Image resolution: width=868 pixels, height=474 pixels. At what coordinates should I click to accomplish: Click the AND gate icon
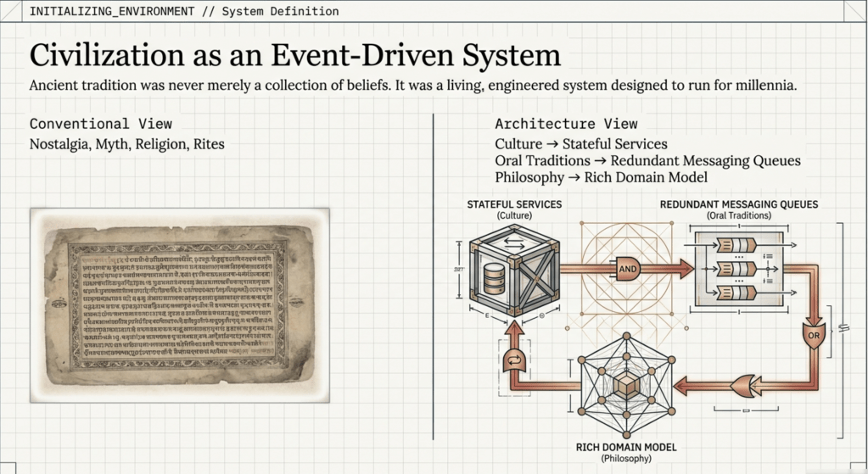click(x=627, y=269)
